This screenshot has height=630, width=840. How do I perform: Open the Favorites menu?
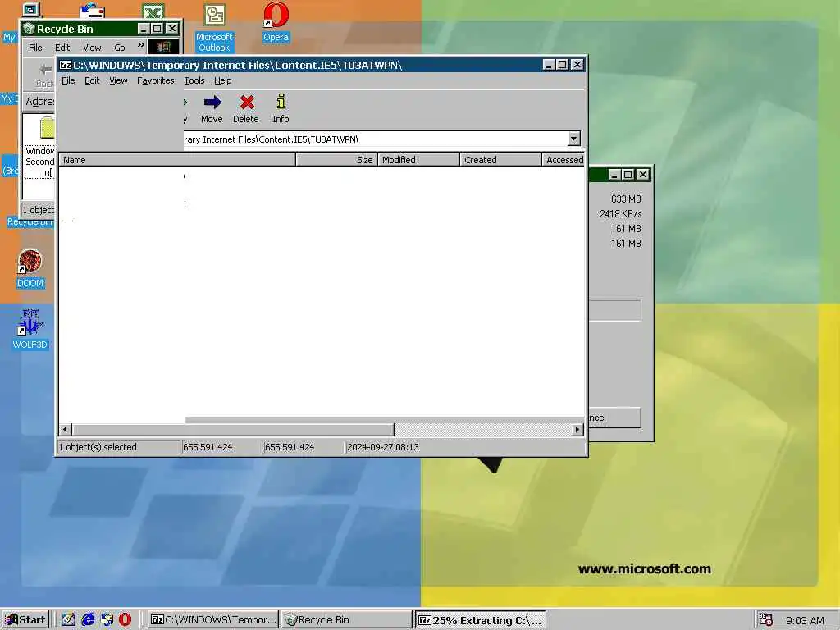(x=155, y=81)
